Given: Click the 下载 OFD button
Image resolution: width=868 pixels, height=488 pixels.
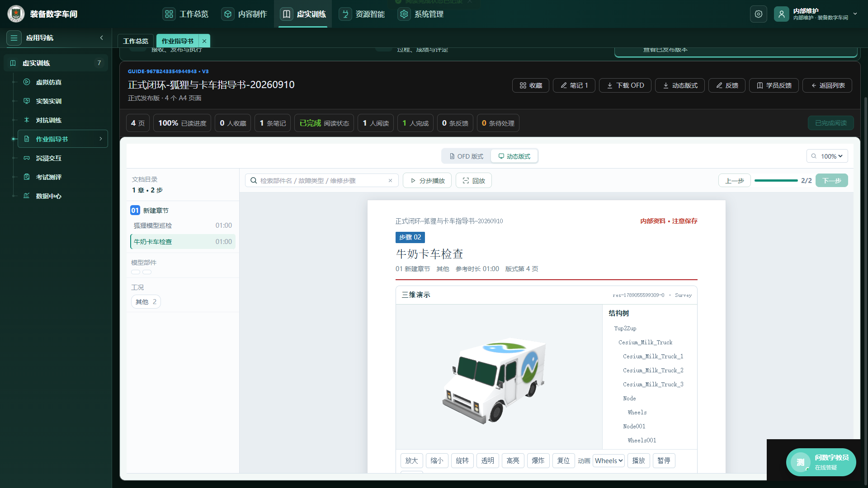Looking at the screenshot, I should coord(625,85).
